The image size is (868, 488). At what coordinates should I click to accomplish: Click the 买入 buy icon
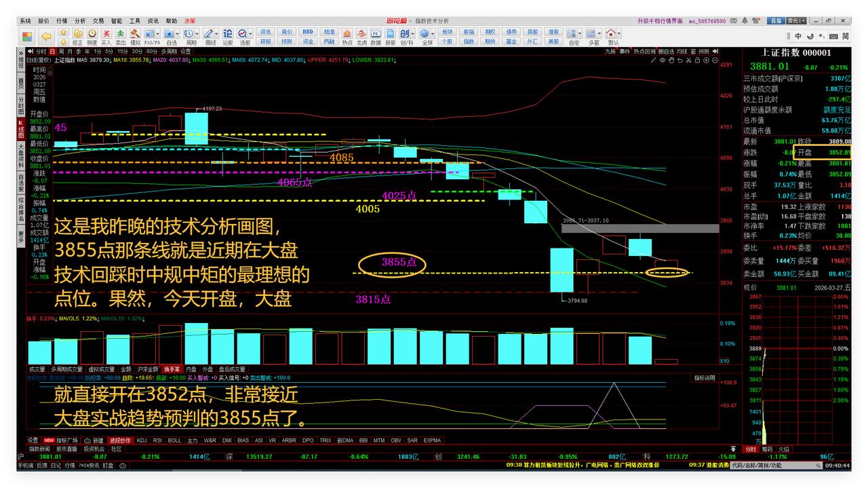pos(106,33)
